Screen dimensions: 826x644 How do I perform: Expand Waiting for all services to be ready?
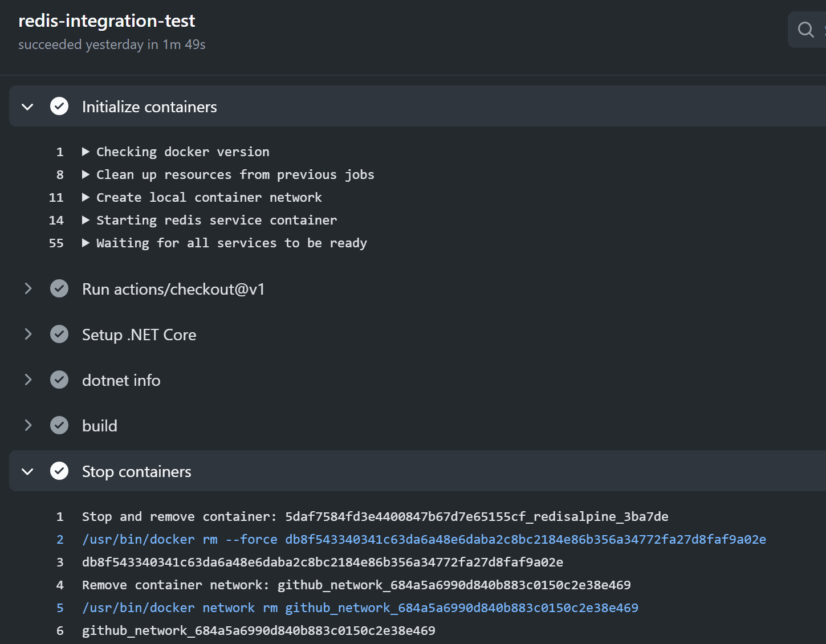coord(86,243)
